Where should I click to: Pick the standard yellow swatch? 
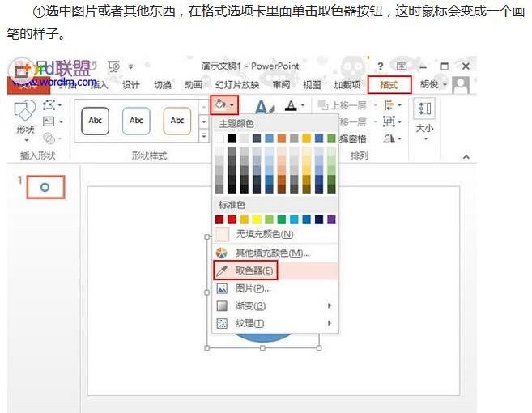257,219
